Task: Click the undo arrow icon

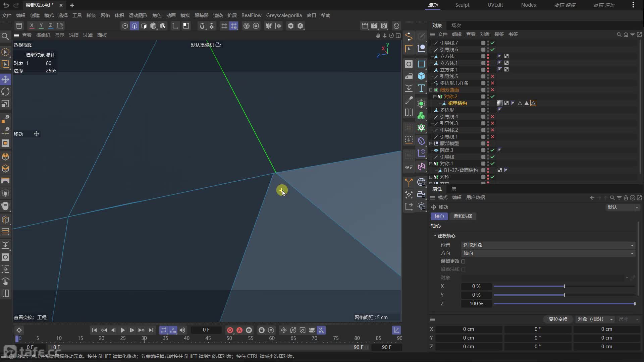Action: click(6, 5)
